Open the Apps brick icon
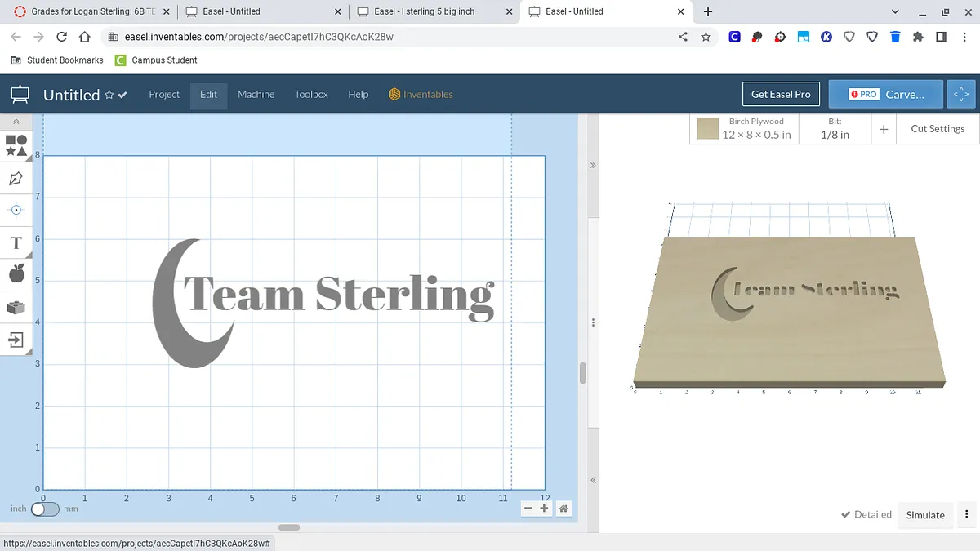 pyautogui.click(x=16, y=308)
